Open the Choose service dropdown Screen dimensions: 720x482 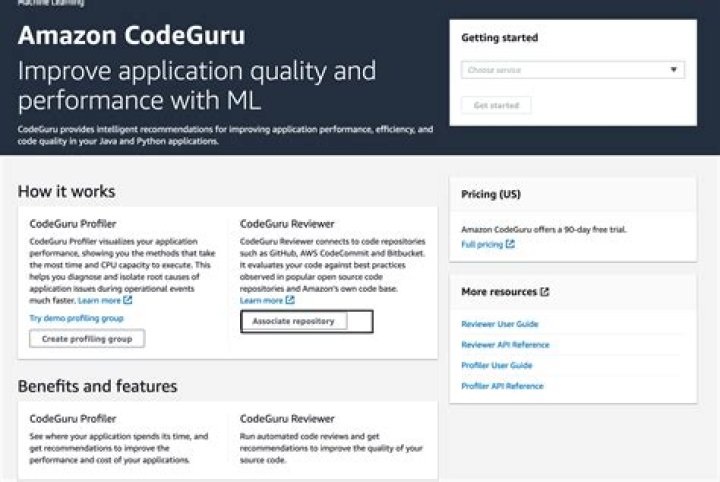[573, 70]
